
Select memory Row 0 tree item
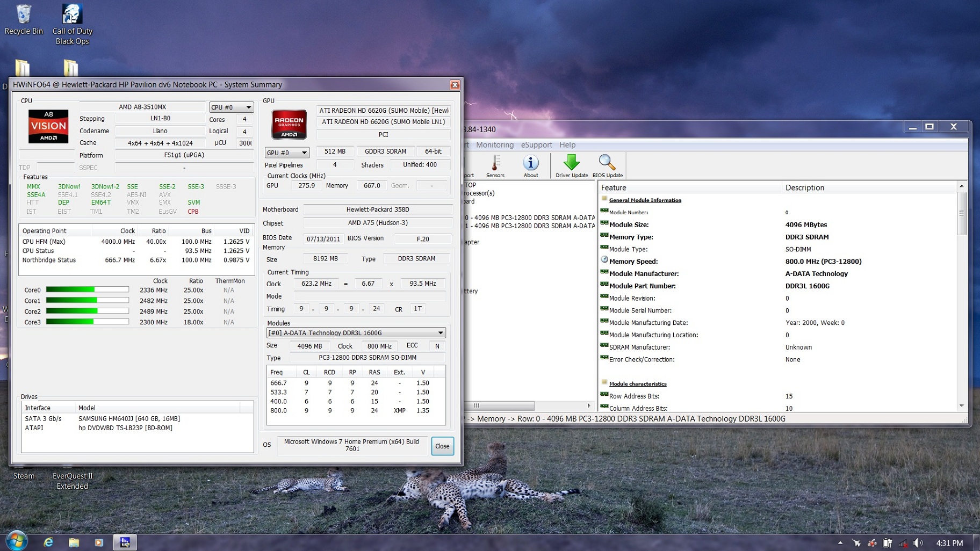(529, 218)
